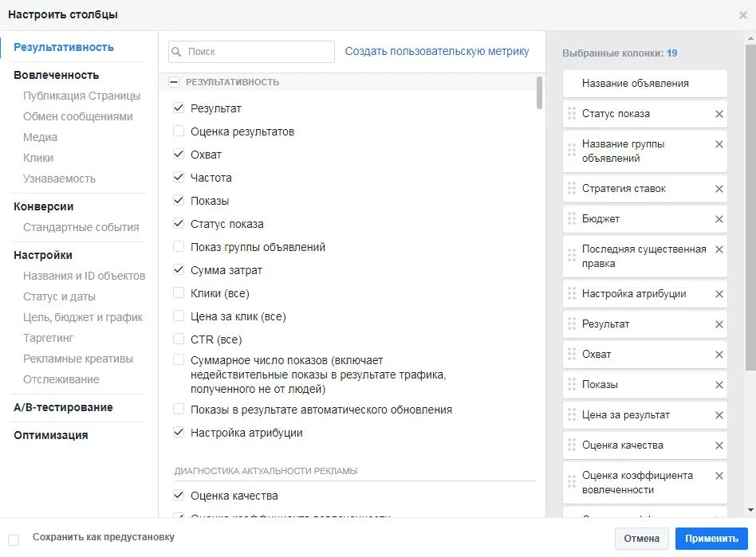Click drag handle next to Показы column
Image resolution: width=756 pixels, height=557 pixels.
[571, 385]
